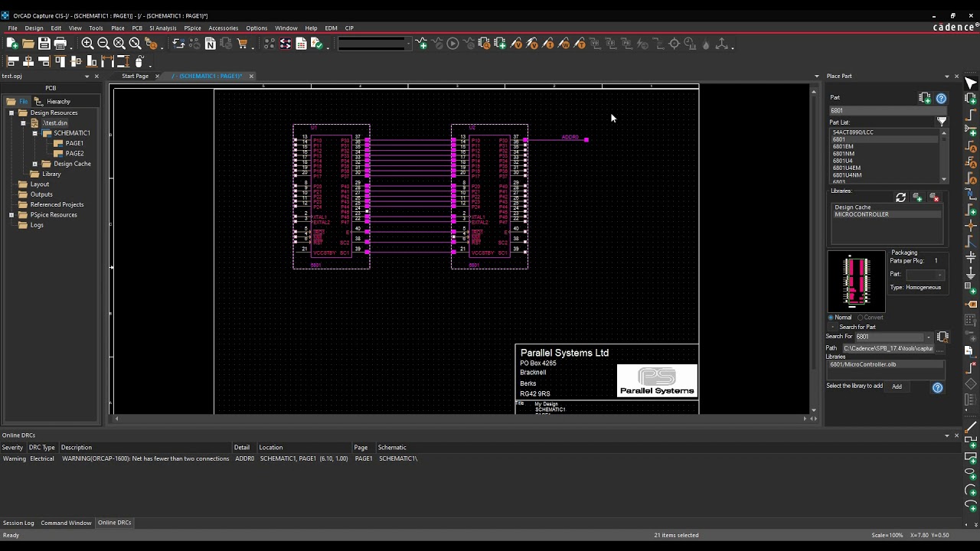Open the SI Analysis menu
The image size is (980, 551).
pyautogui.click(x=162, y=28)
